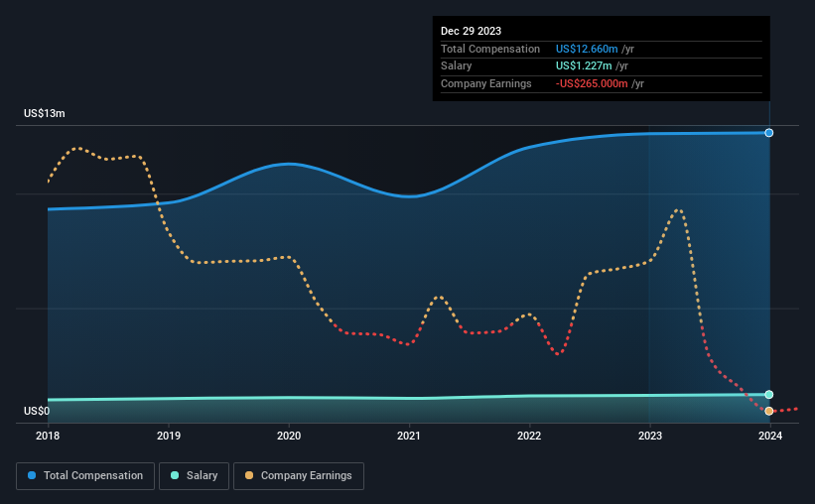Toggle the Company Earnings legend button
The width and height of the screenshot is (815, 504).
tap(299, 476)
